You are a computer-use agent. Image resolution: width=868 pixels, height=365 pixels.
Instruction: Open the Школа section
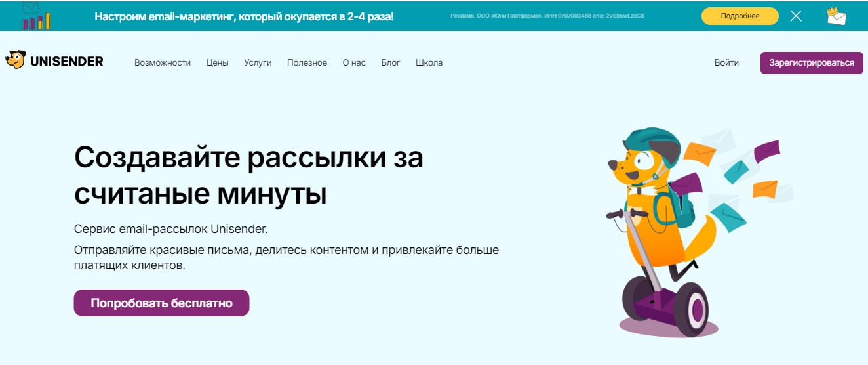[x=429, y=63]
